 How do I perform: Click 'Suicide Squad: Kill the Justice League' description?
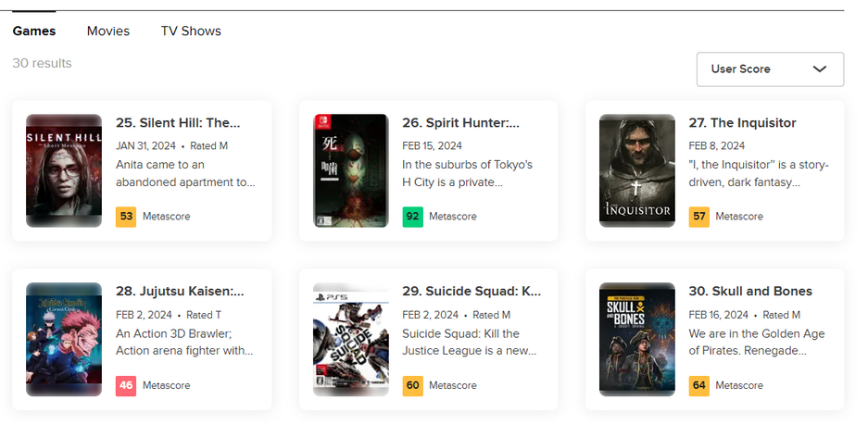pyautogui.click(x=470, y=343)
